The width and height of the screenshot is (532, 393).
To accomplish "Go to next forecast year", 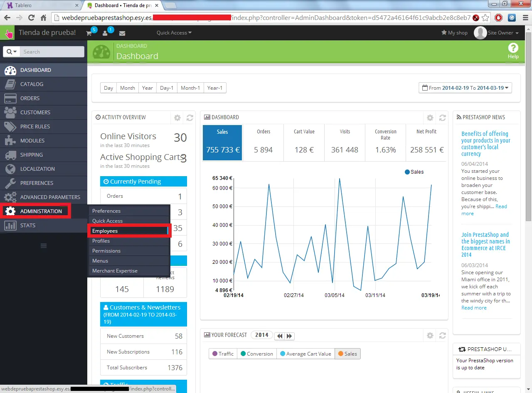I will coord(289,336).
